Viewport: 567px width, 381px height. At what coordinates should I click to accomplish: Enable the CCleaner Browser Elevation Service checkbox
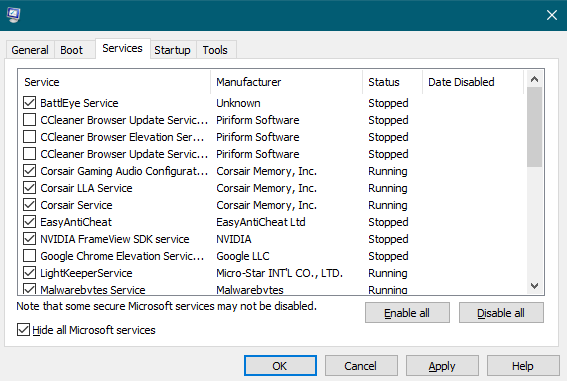(x=29, y=137)
